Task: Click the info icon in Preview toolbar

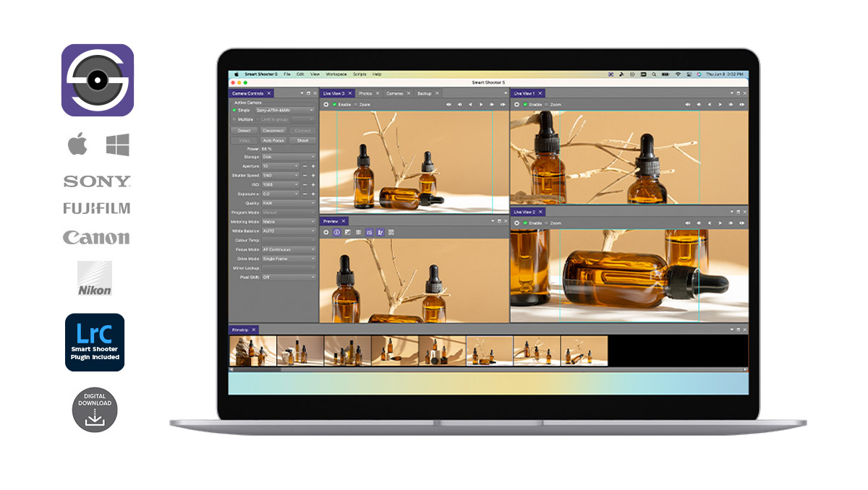Action: coord(336,232)
